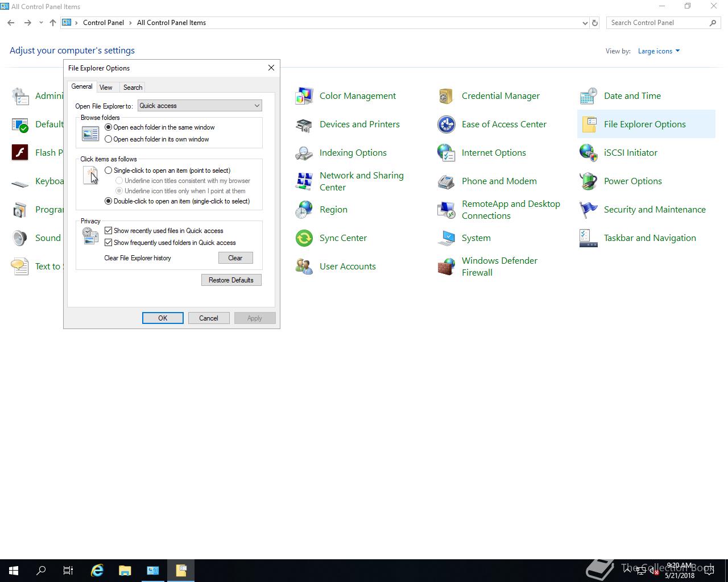Click the Security and Maintenance flag icon
The height and width of the screenshot is (582, 728).
click(589, 210)
